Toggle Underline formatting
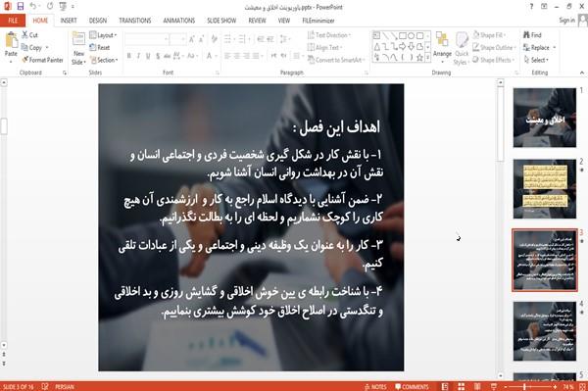The image size is (588, 391). 148,56
